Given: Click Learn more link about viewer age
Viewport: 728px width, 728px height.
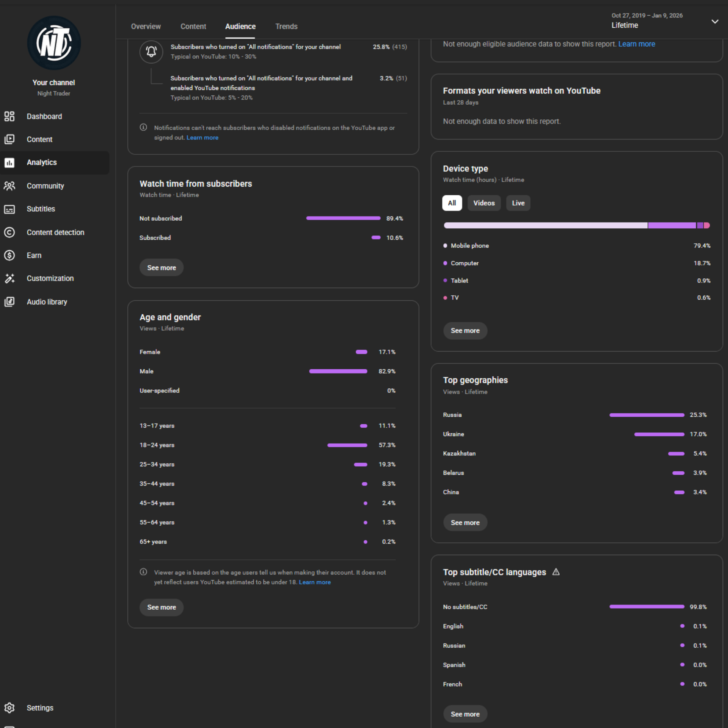Looking at the screenshot, I should pos(314,582).
